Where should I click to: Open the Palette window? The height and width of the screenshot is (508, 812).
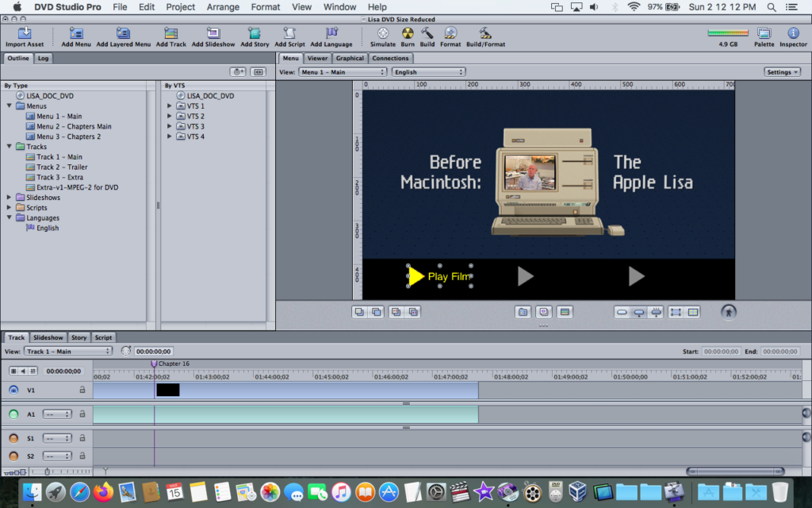tap(764, 34)
